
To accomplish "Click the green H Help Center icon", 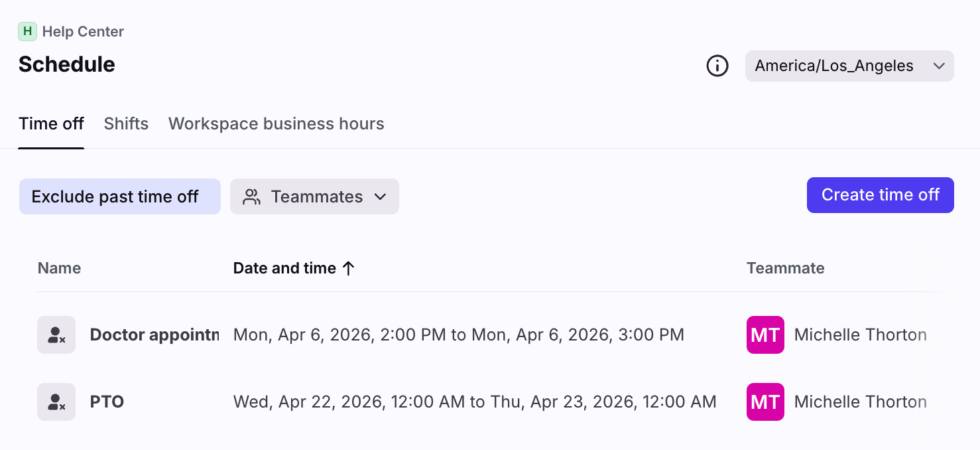I will 27,31.
